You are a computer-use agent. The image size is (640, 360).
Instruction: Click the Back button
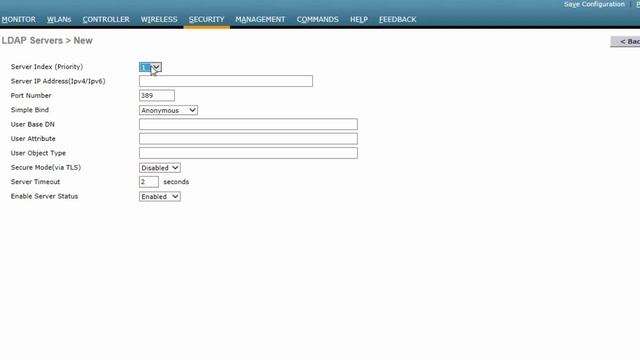pos(626,41)
